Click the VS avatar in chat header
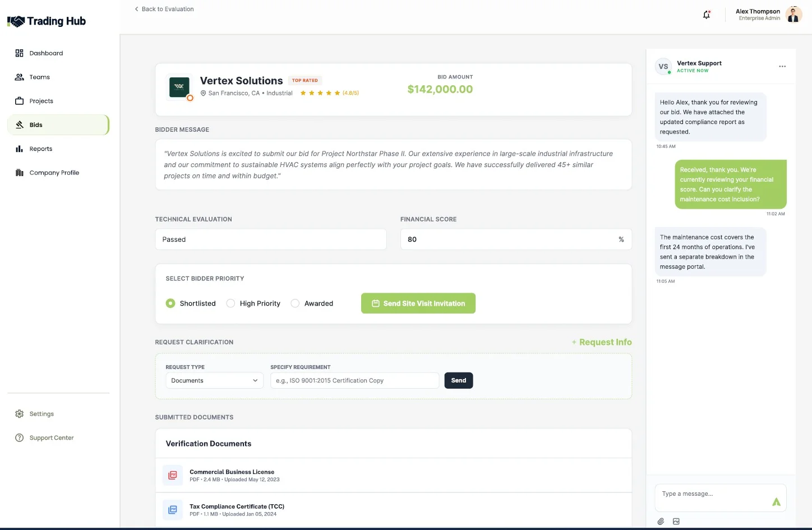 [x=663, y=66]
